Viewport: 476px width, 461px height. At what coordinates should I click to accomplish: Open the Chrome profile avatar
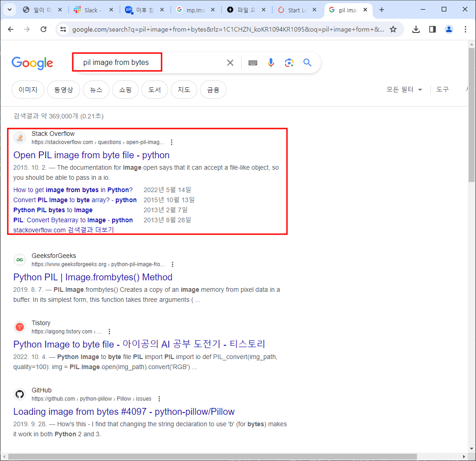[x=449, y=29]
